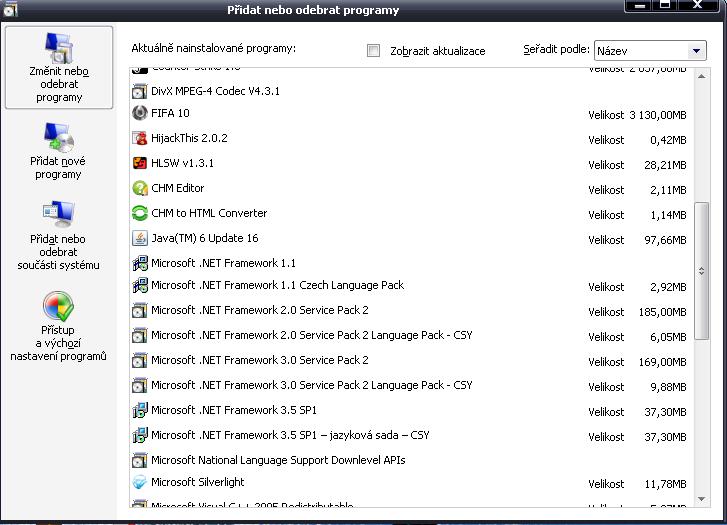727x525 pixels.
Task: Click the CHM Editor icon
Action: coord(140,188)
